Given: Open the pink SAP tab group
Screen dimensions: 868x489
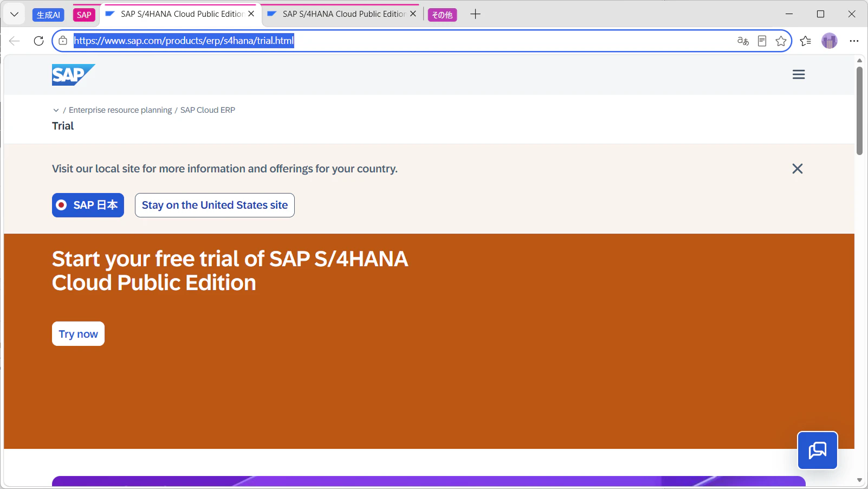Looking at the screenshot, I should point(84,15).
